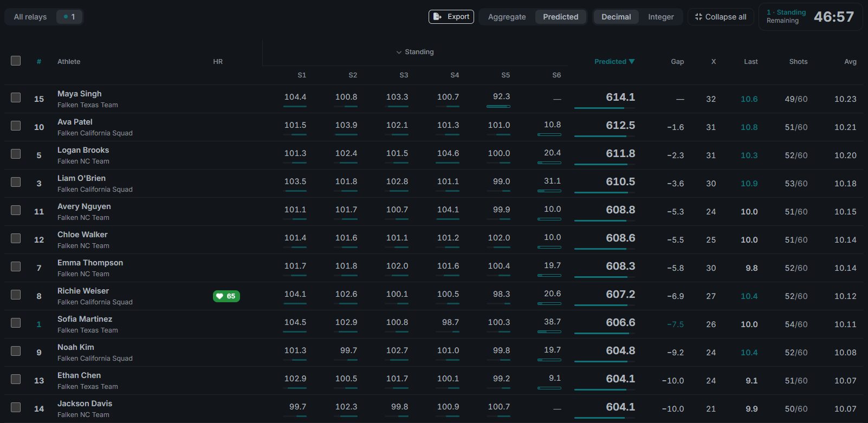Click Maya Singh's predicted progress bar
The width and height of the screenshot is (868, 423).
604,108
